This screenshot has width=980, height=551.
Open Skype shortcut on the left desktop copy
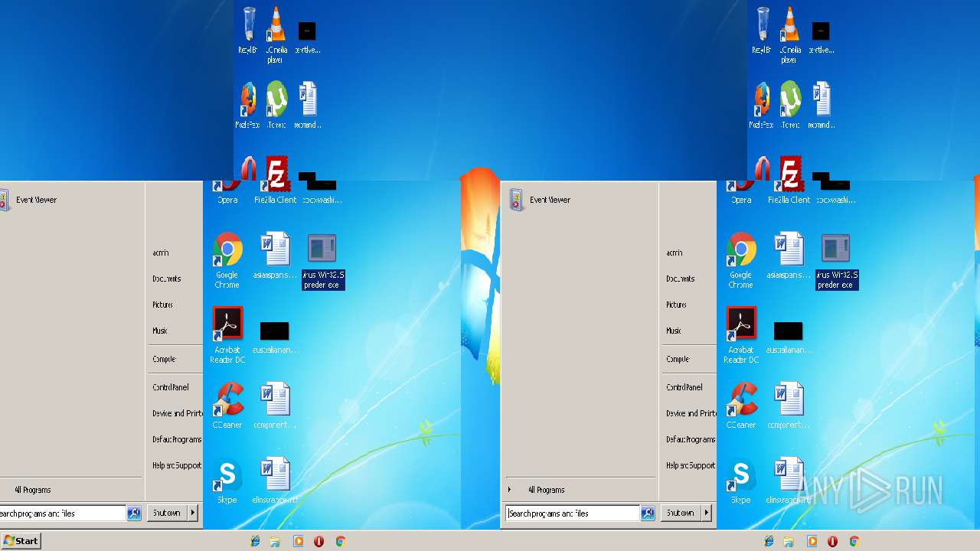point(227,481)
